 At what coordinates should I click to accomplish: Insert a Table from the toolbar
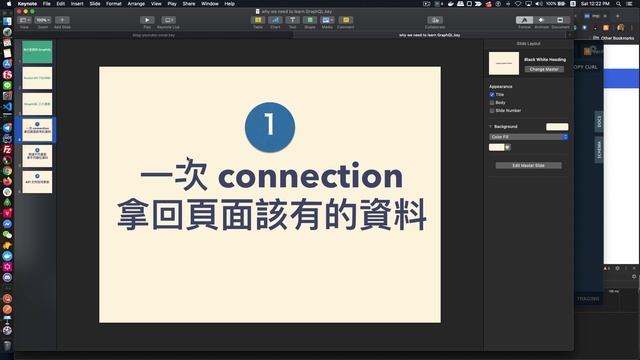[x=258, y=20]
